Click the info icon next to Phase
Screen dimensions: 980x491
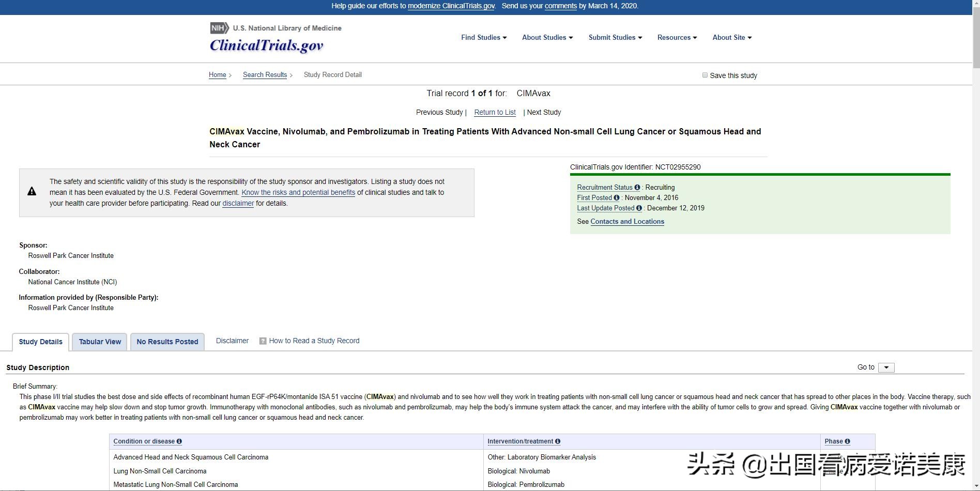click(x=847, y=441)
